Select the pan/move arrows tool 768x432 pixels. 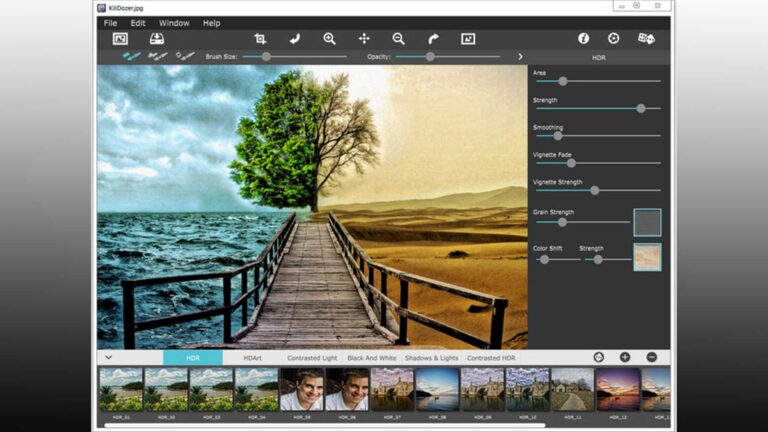coord(364,39)
